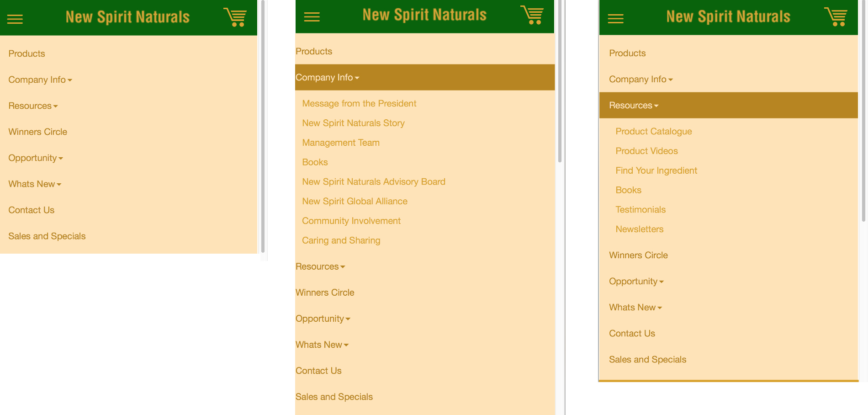Open Testimonials page
This screenshot has height=415, width=868.
[x=640, y=210]
